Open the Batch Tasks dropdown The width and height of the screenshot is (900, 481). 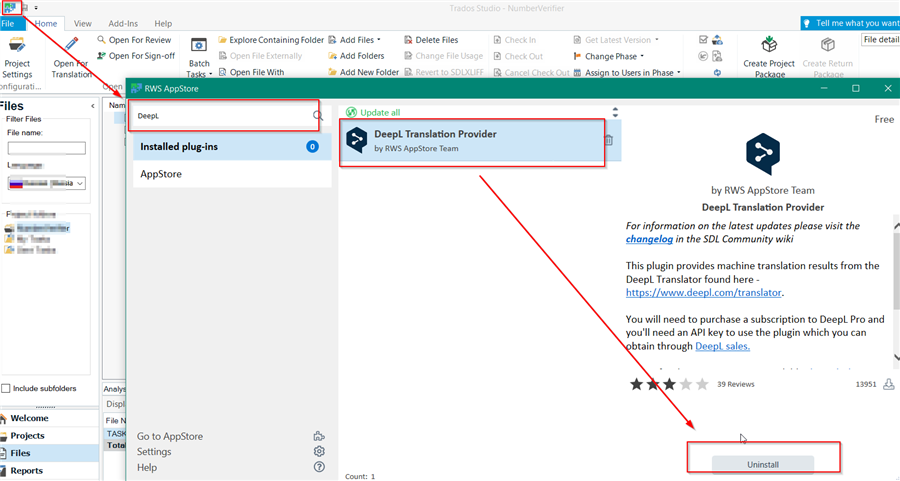[x=199, y=57]
